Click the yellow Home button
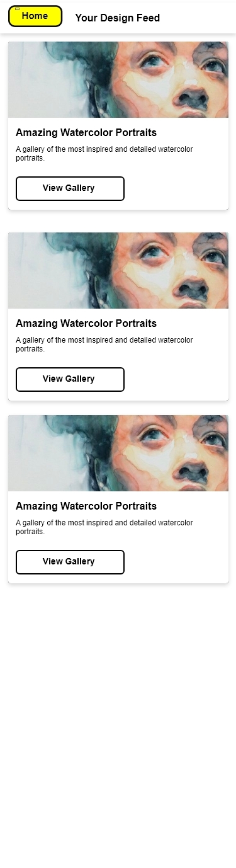 pyautogui.click(x=35, y=16)
